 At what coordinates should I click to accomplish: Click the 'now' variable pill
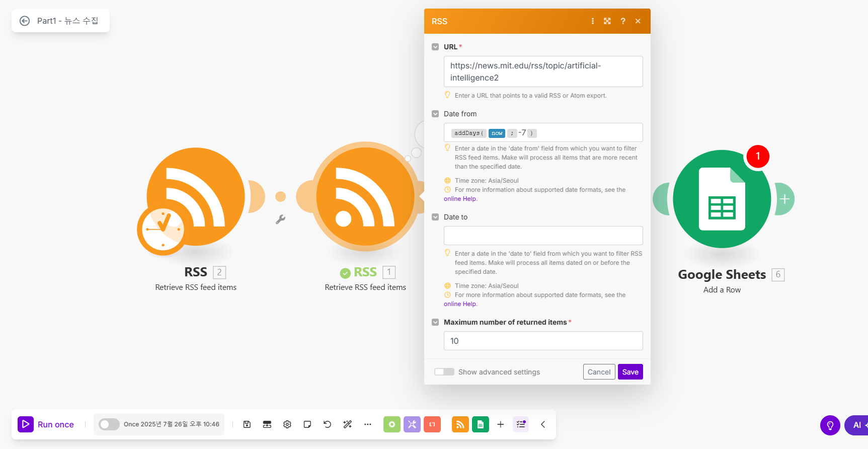coord(497,133)
